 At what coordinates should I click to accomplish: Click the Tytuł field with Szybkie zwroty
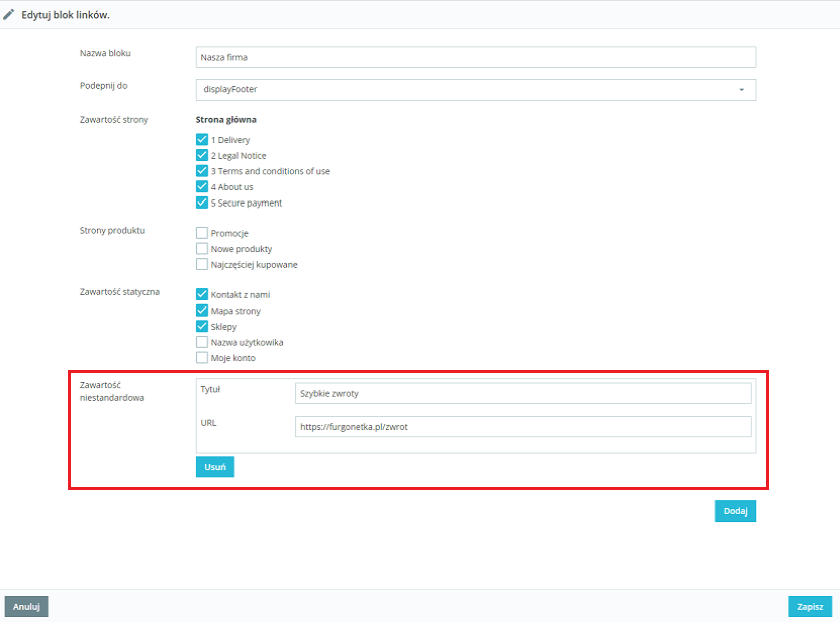pos(523,393)
